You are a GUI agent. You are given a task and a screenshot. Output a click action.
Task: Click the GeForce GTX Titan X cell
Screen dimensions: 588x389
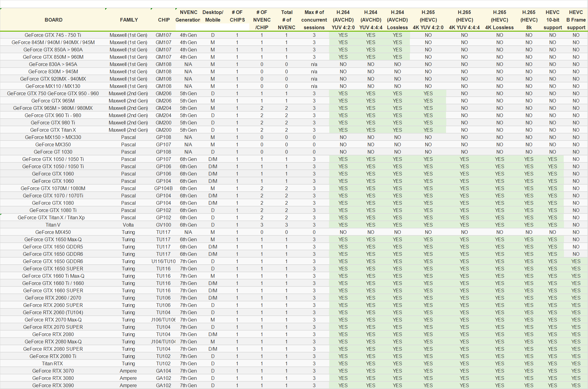53,130
